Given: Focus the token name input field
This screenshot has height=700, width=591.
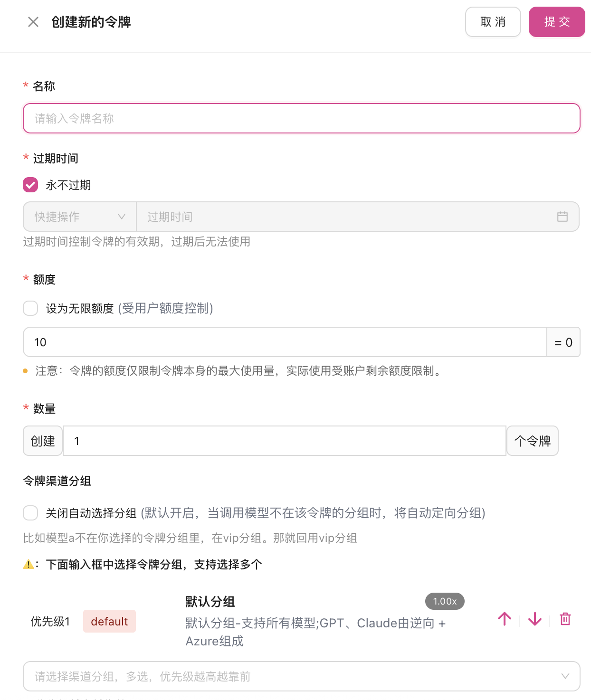Looking at the screenshot, I should (302, 118).
